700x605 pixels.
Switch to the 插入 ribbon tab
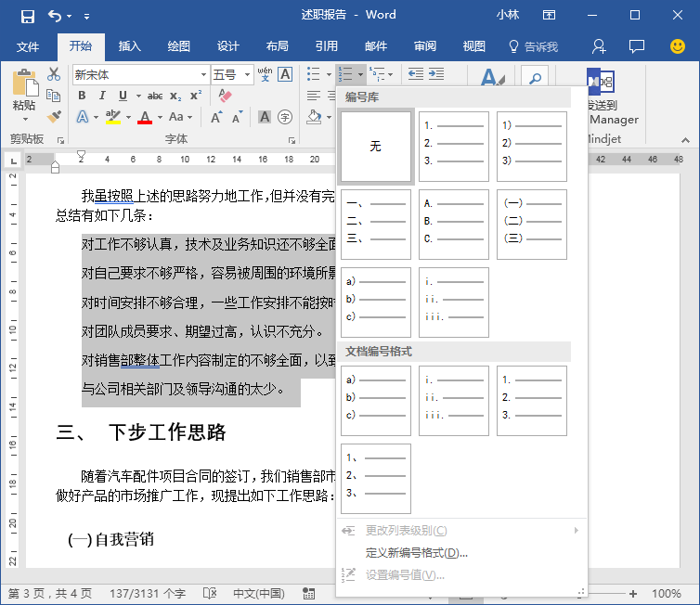pos(129,46)
